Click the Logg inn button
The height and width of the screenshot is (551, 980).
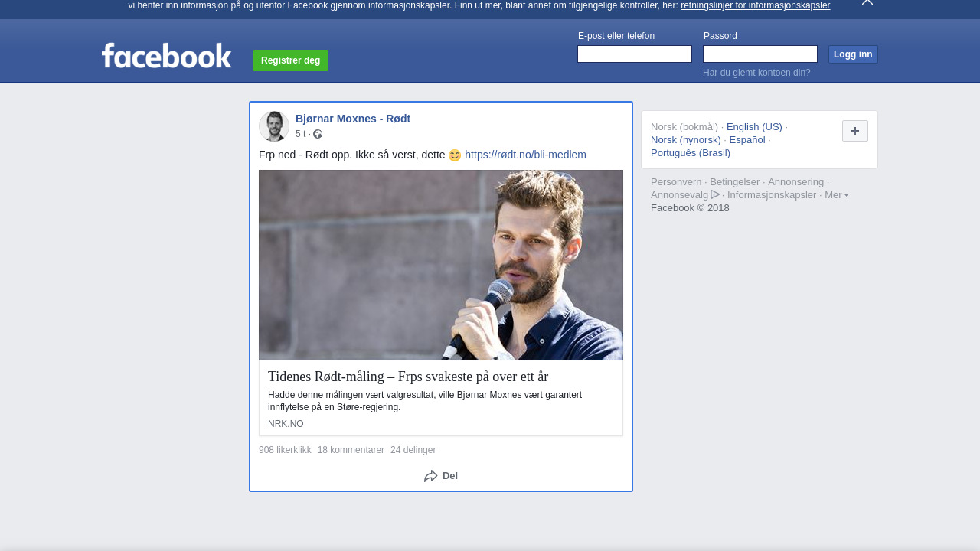(x=853, y=54)
